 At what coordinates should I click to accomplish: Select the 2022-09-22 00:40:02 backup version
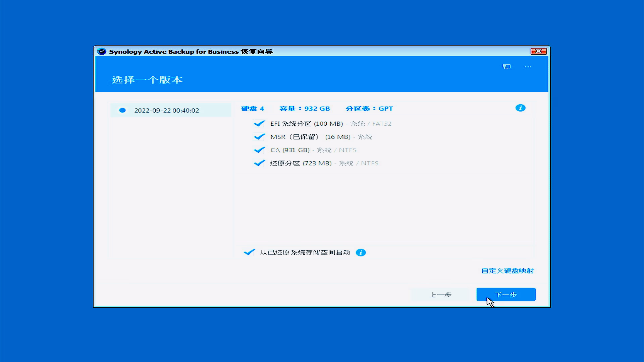tap(167, 110)
